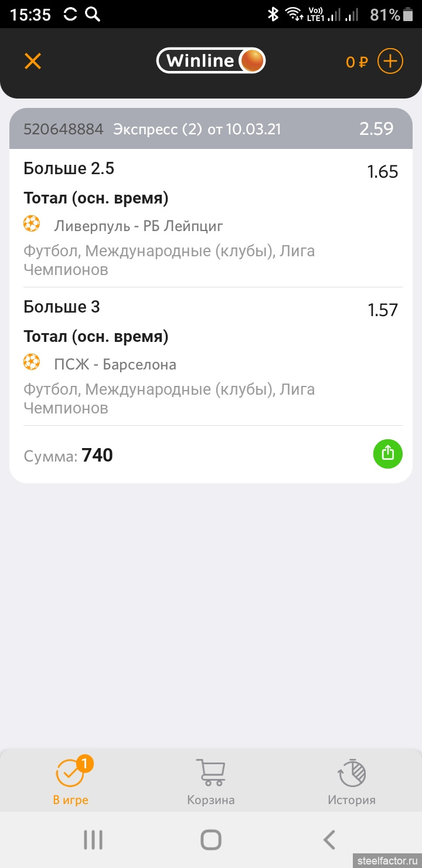422x868 pixels.
Task: Open the Ливерпуль - РБ Лейпциг match
Action: [x=138, y=226]
